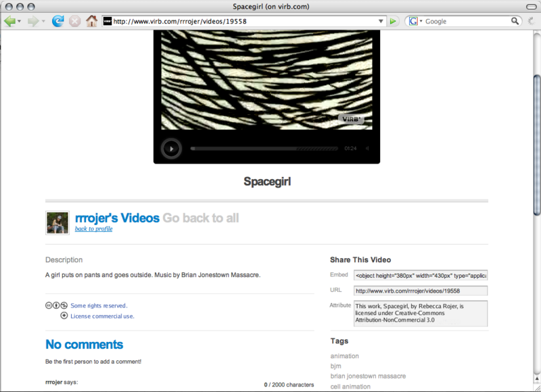The width and height of the screenshot is (541, 392).
Task: Open the back history dropdown arrow
Action: 20,22
